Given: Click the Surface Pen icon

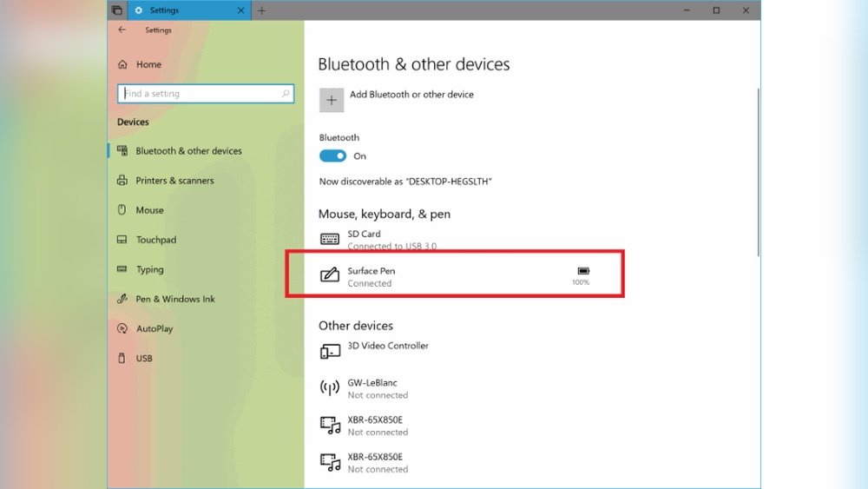Looking at the screenshot, I should pos(330,274).
